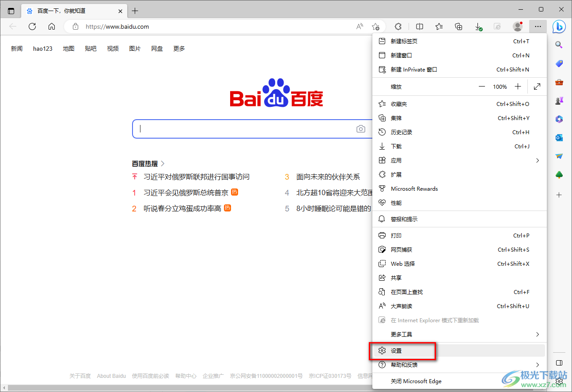Open the 更多 link
The height and width of the screenshot is (392, 572).
[179, 49]
